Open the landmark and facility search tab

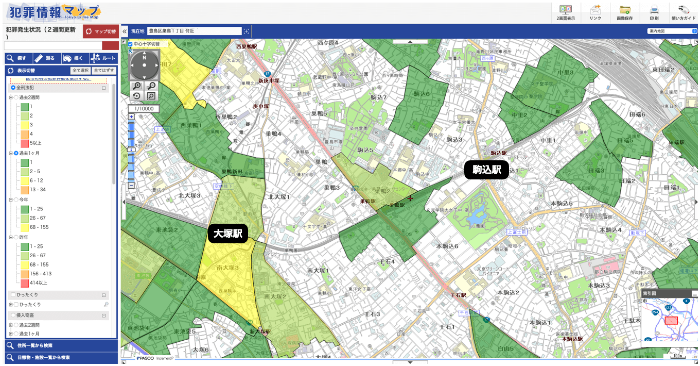click(x=61, y=357)
